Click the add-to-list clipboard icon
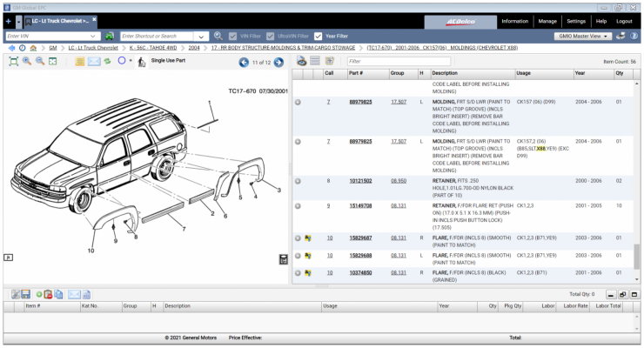 coord(329,61)
